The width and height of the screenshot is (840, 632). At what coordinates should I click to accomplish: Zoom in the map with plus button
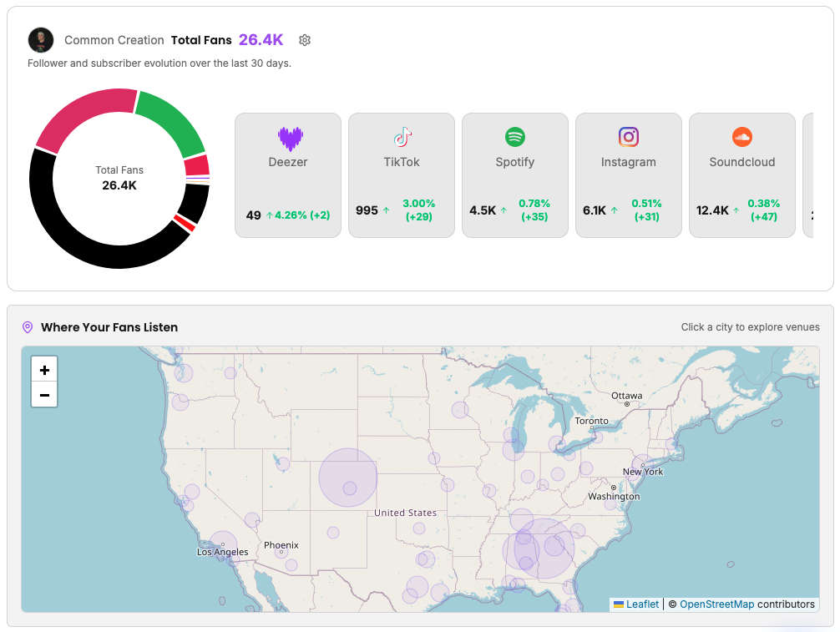[44, 370]
